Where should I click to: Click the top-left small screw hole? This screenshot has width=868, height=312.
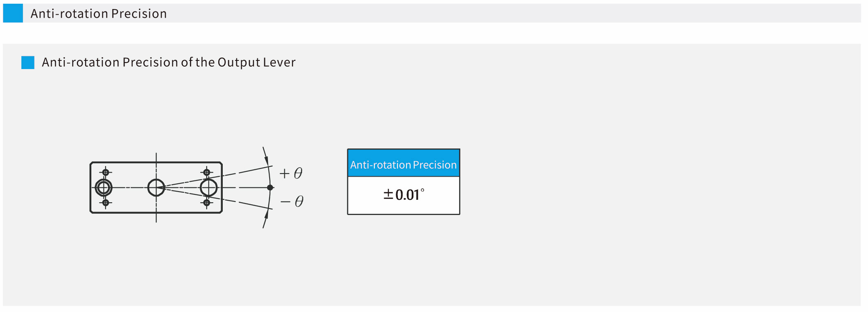pos(106,172)
